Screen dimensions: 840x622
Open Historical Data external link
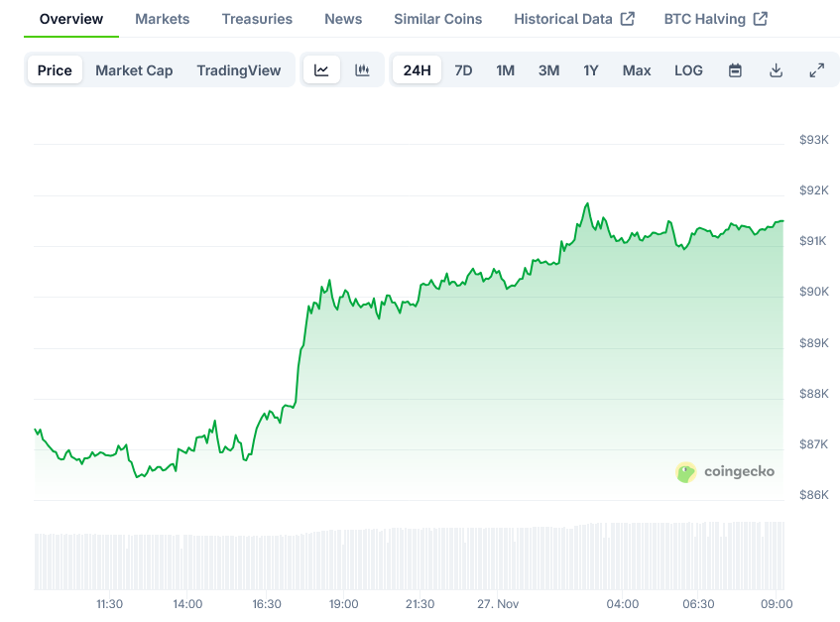pyautogui.click(x=574, y=19)
